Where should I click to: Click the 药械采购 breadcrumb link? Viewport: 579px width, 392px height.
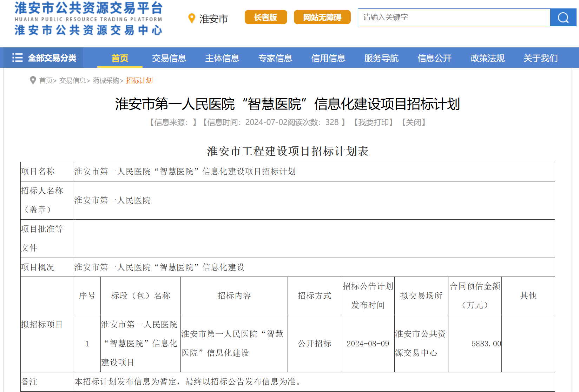[x=106, y=81]
